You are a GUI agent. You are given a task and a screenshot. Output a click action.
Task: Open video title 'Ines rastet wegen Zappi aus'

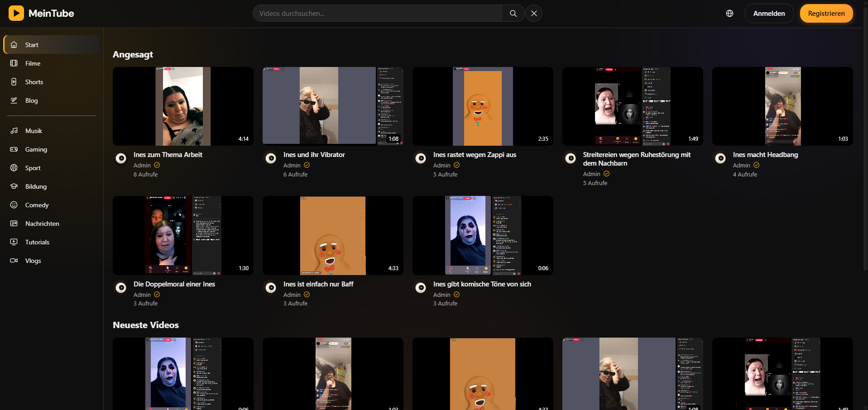point(475,155)
